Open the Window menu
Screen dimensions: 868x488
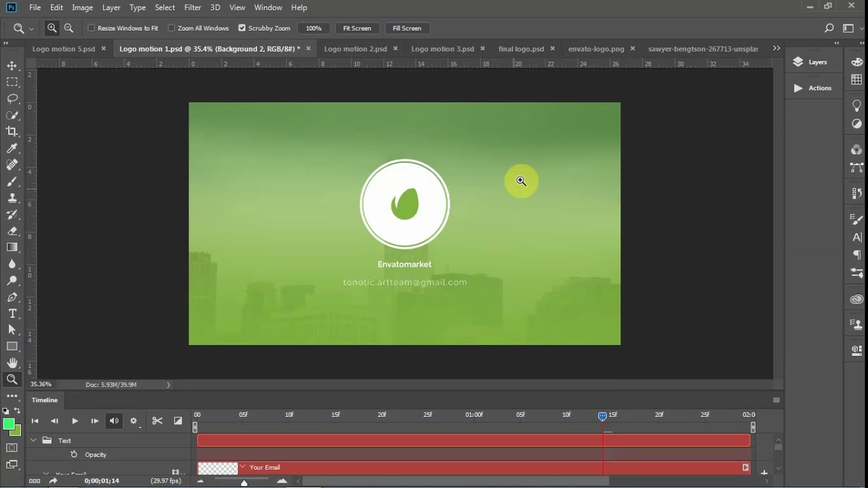point(268,7)
